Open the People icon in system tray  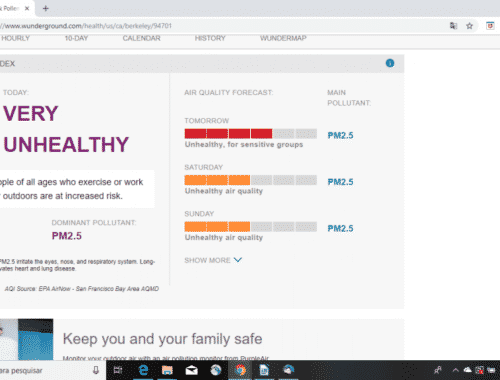(438, 370)
